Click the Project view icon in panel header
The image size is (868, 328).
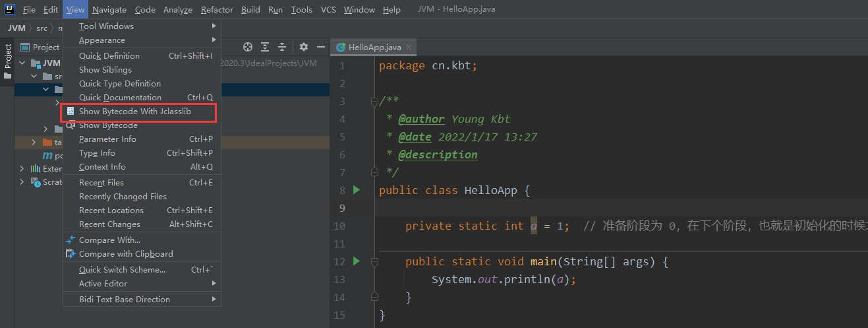coord(25,47)
